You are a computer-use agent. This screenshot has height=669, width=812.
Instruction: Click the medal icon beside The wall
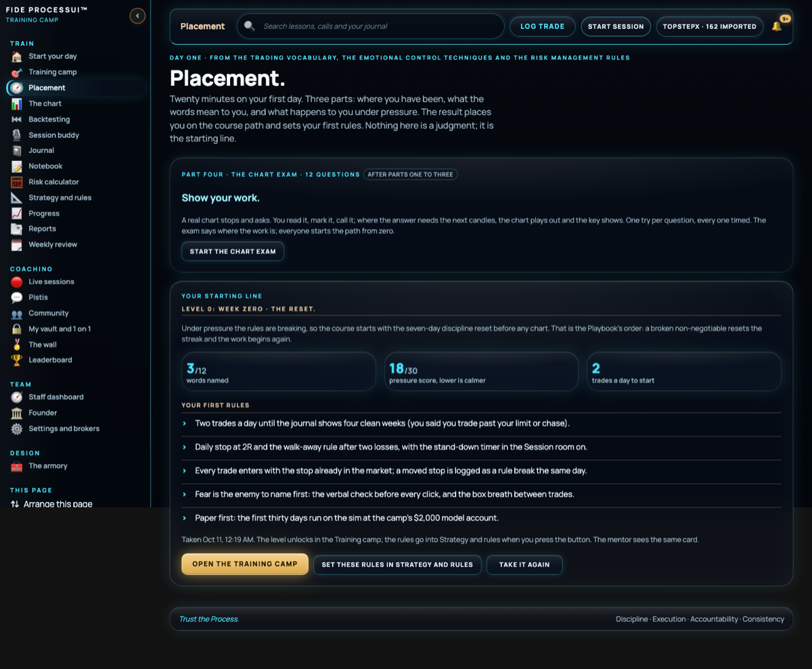coord(17,344)
